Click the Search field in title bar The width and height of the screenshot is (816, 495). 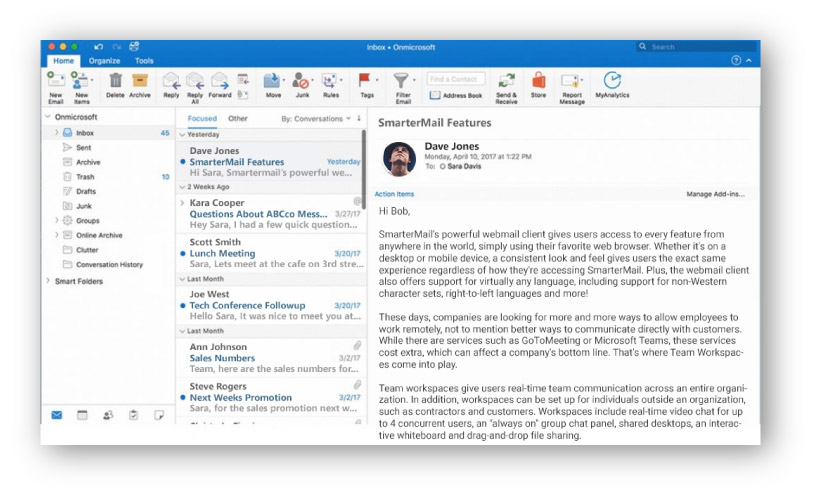point(696,47)
